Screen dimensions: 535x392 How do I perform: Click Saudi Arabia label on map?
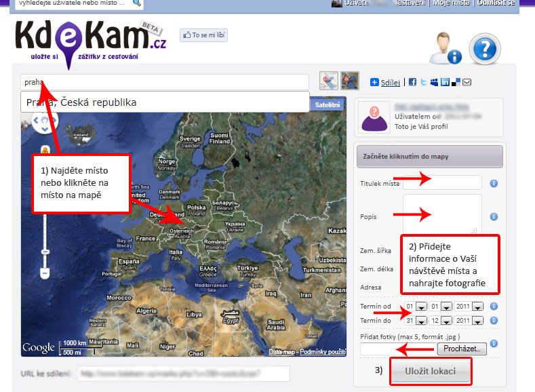coord(276,325)
